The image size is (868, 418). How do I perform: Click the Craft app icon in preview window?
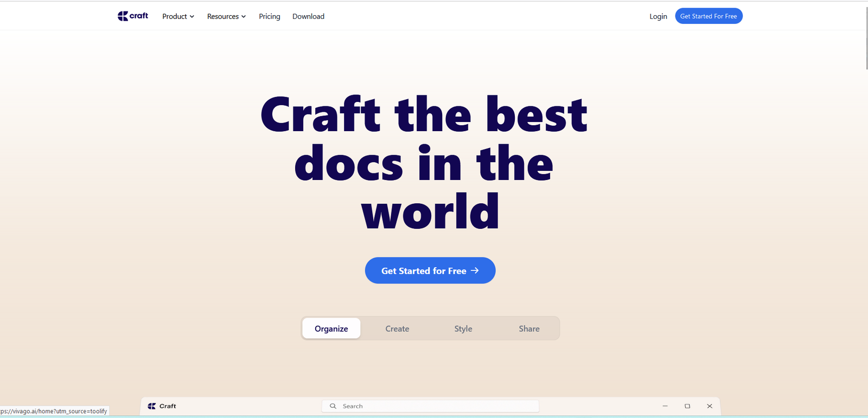pos(152,406)
